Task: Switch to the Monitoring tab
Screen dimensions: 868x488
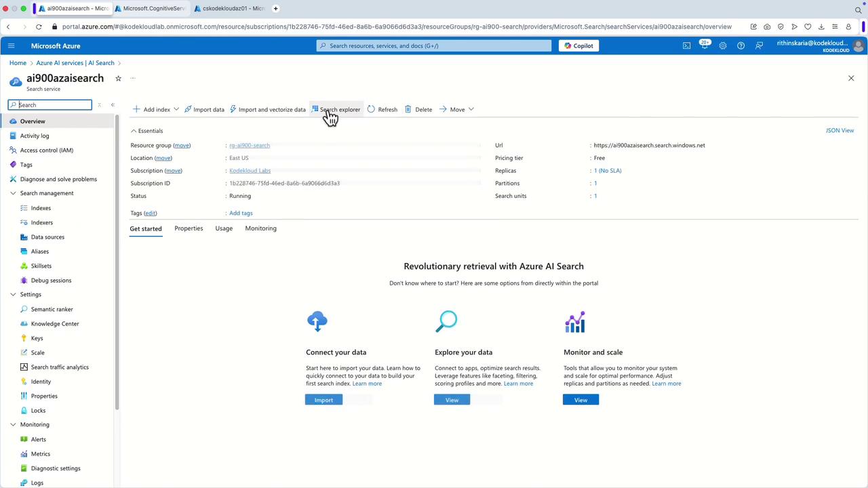Action: [260, 228]
